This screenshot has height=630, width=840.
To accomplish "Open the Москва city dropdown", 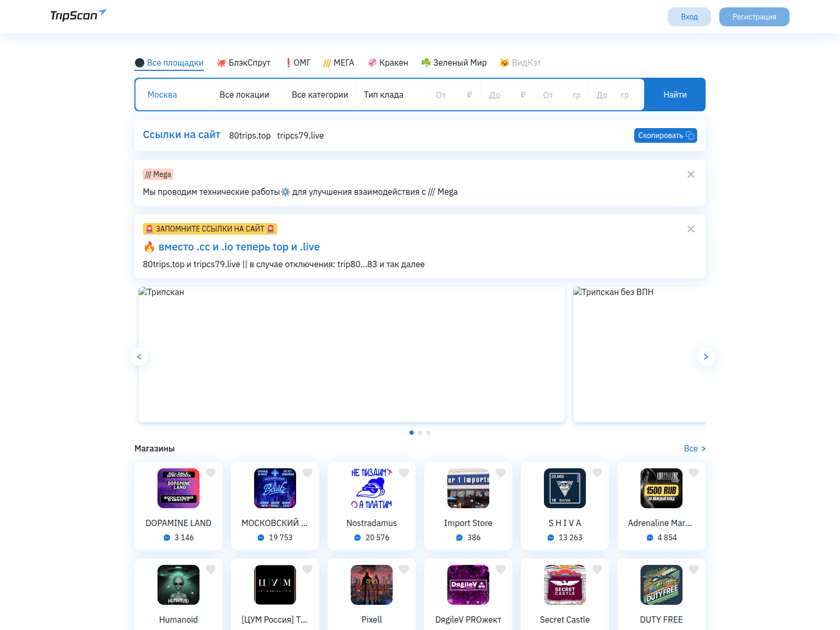I will point(173,94).
